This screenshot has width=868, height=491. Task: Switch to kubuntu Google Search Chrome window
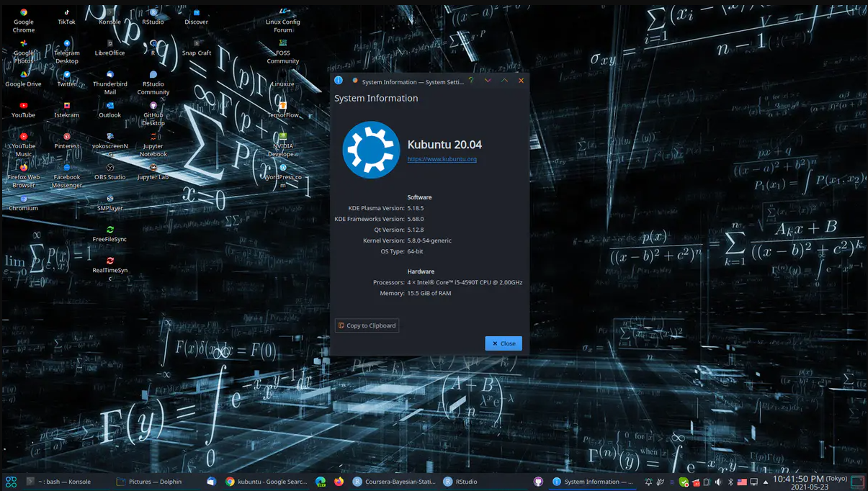[266, 482]
